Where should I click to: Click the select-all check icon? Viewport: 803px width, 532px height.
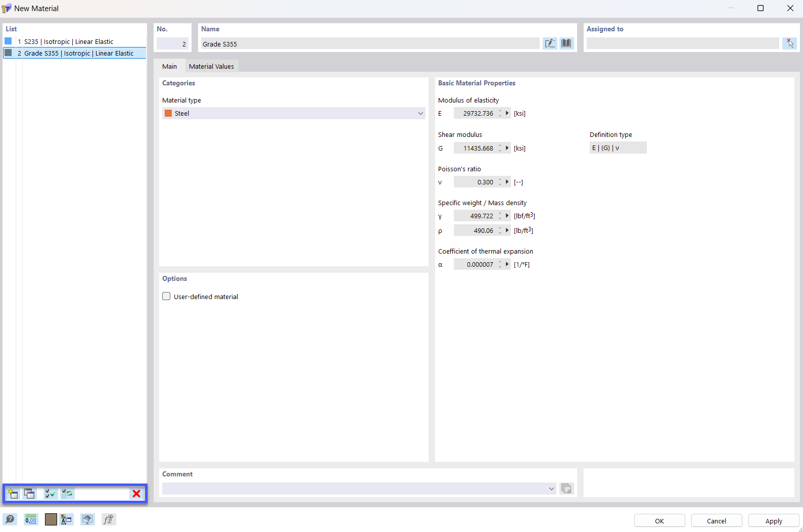coord(50,494)
